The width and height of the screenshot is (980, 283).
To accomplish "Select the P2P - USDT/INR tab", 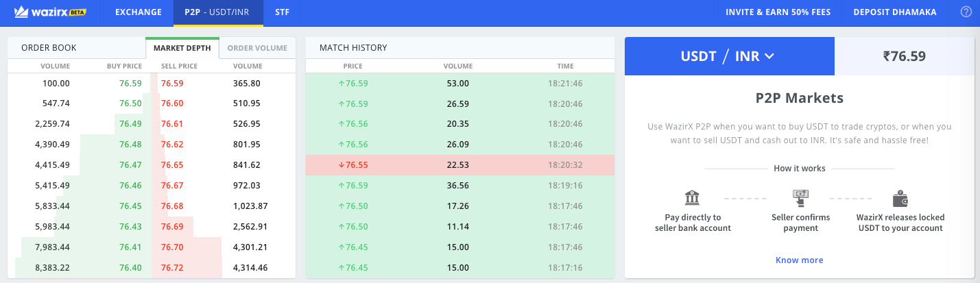I will (x=218, y=12).
